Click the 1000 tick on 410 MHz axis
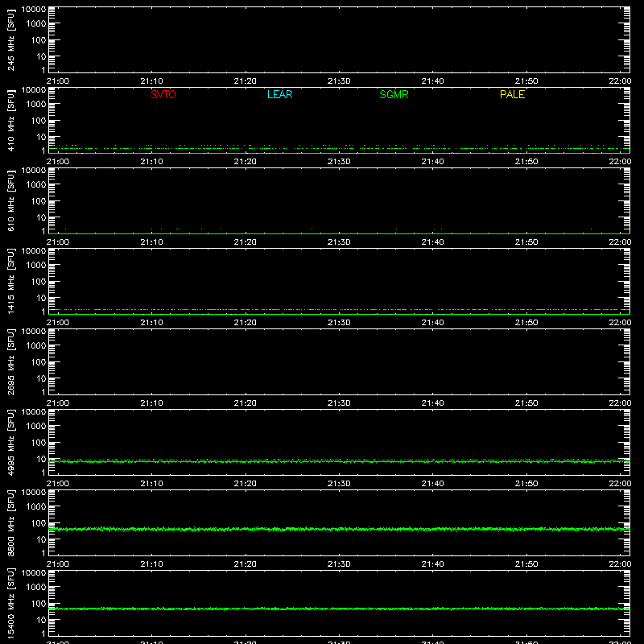644x644 pixels. click(36, 105)
